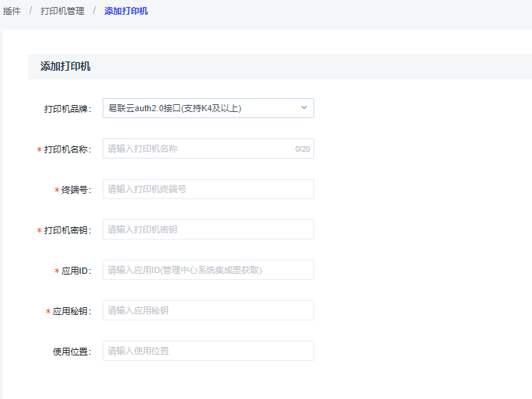532x399 pixels.
Task: Click the 应用ID required label
Action: (76, 271)
